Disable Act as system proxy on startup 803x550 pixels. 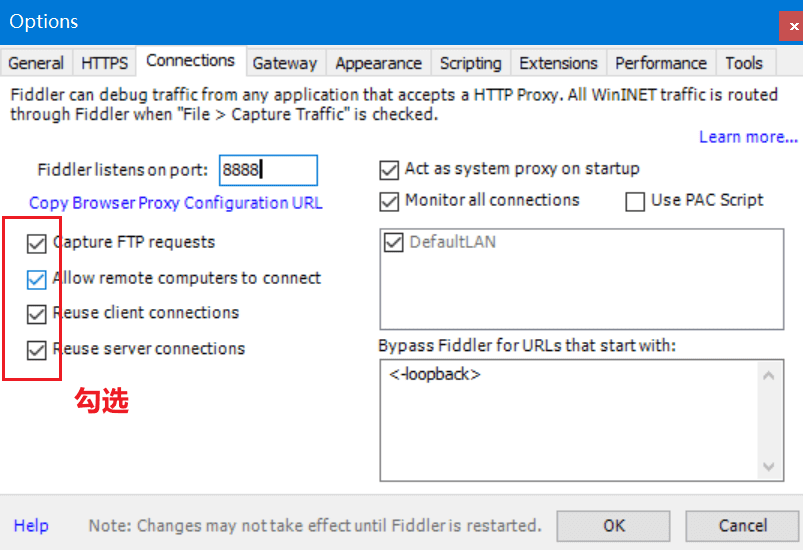pos(390,169)
